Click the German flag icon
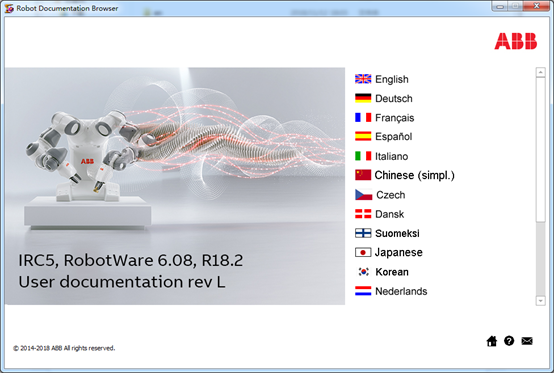 click(363, 98)
